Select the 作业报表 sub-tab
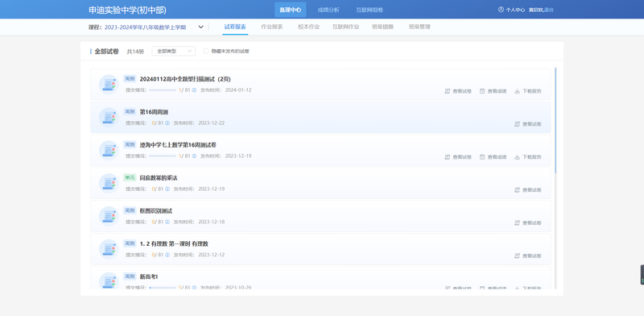 click(272, 27)
